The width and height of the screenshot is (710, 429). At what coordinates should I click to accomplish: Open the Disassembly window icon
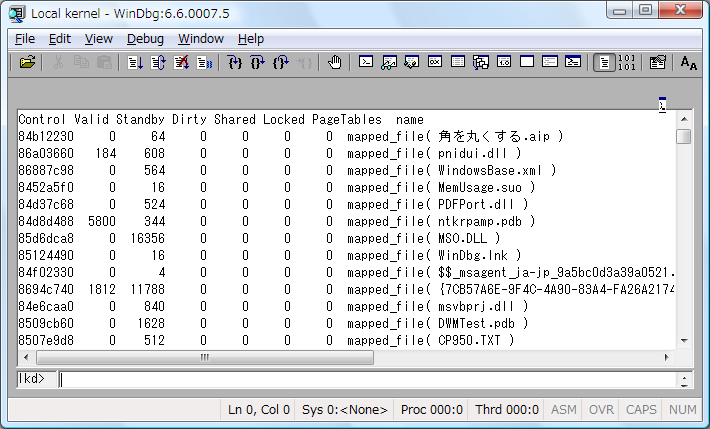coord(504,62)
